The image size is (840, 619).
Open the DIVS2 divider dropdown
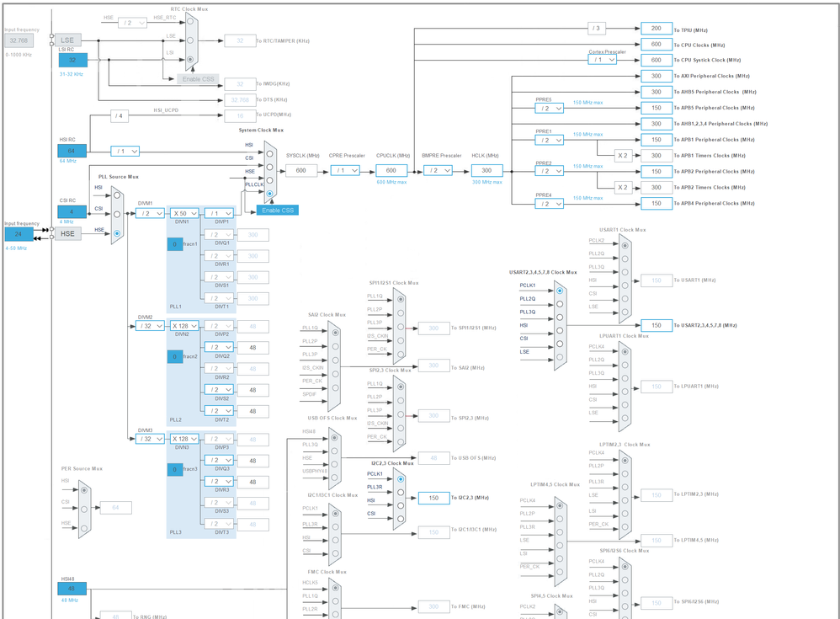(219, 390)
